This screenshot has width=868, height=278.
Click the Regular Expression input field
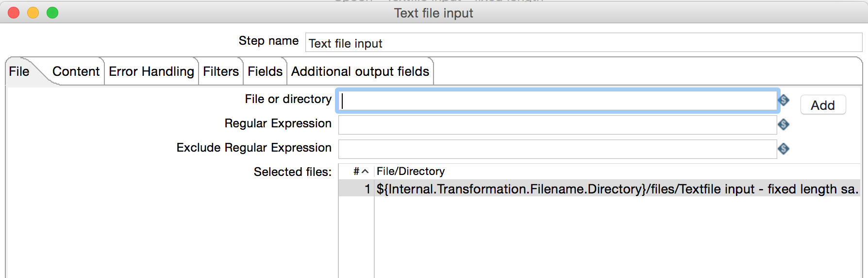(x=557, y=125)
